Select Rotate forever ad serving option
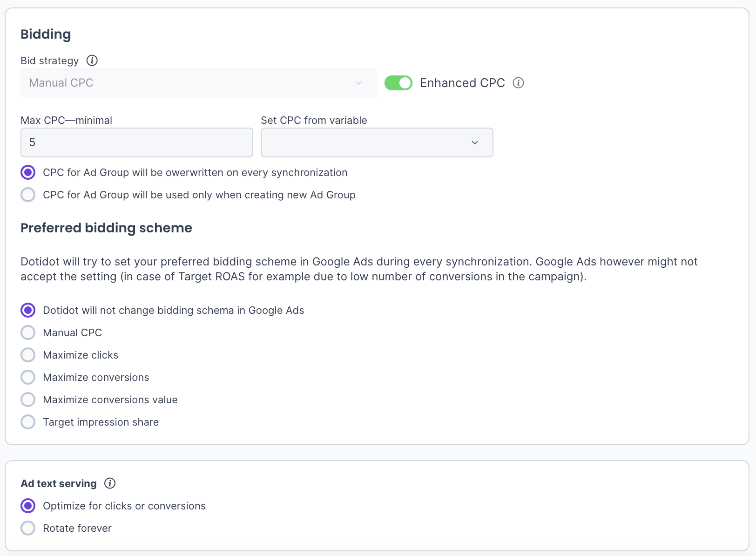Image resolution: width=756 pixels, height=556 pixels. click(x=28, y=528)
